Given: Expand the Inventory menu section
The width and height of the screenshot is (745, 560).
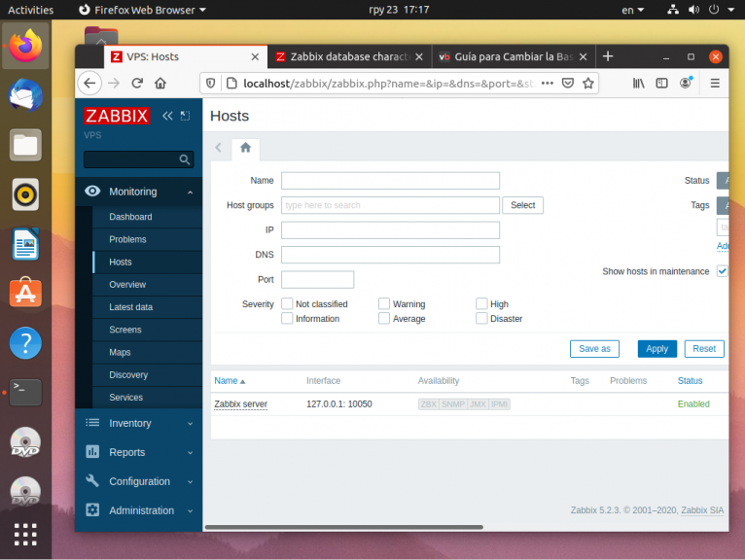Looking at the screenshot, I should pos(139,423).
